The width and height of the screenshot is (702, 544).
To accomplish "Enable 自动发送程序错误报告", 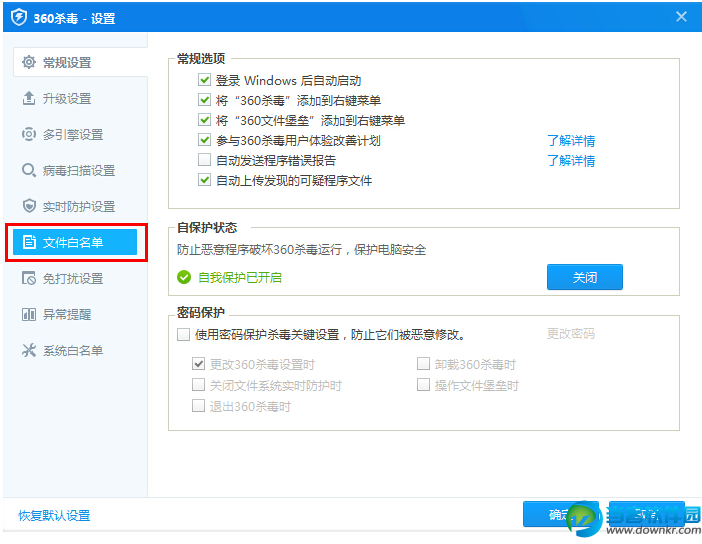I will [204, 159].
